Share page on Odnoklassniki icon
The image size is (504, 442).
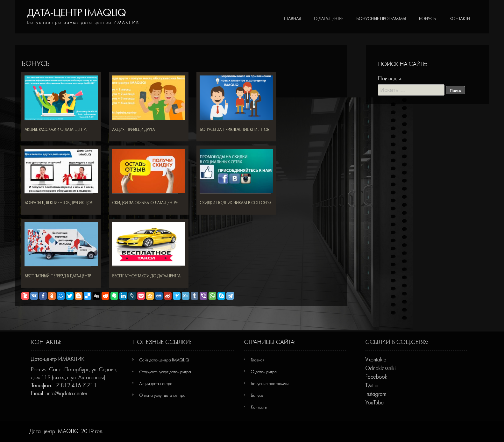point(52,296)
